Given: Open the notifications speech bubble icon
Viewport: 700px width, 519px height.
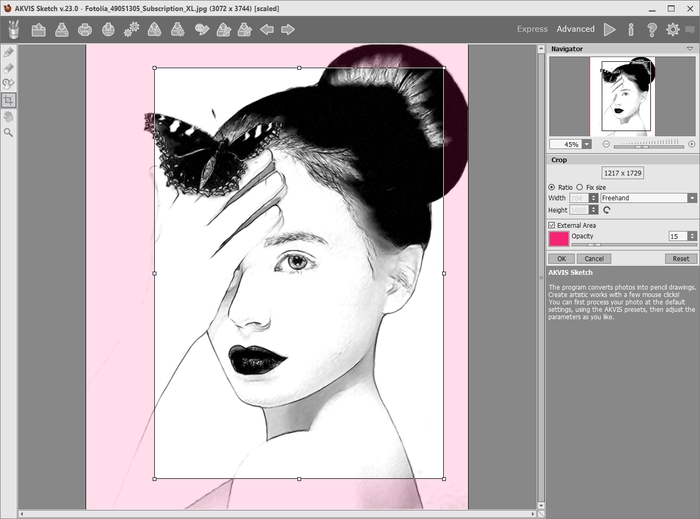Looking at the screenshot, I should [690, 30].
